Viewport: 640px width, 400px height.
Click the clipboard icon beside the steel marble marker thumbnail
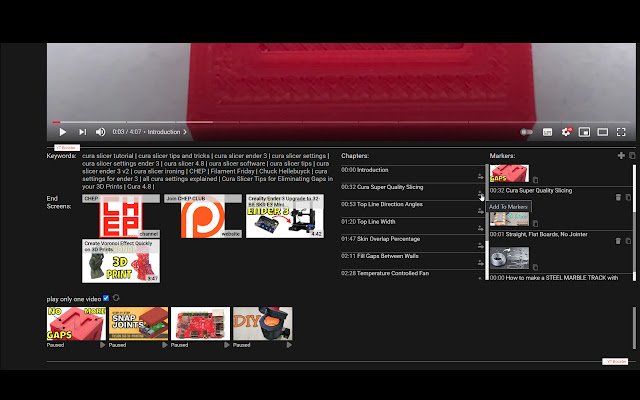(x=535, y=267)
